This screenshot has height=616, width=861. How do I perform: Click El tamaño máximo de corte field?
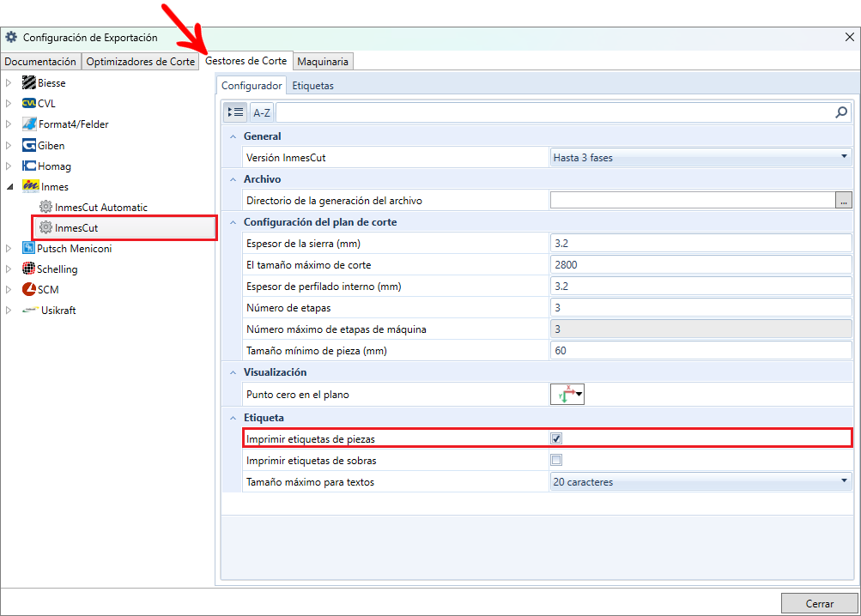click(700, 264)
